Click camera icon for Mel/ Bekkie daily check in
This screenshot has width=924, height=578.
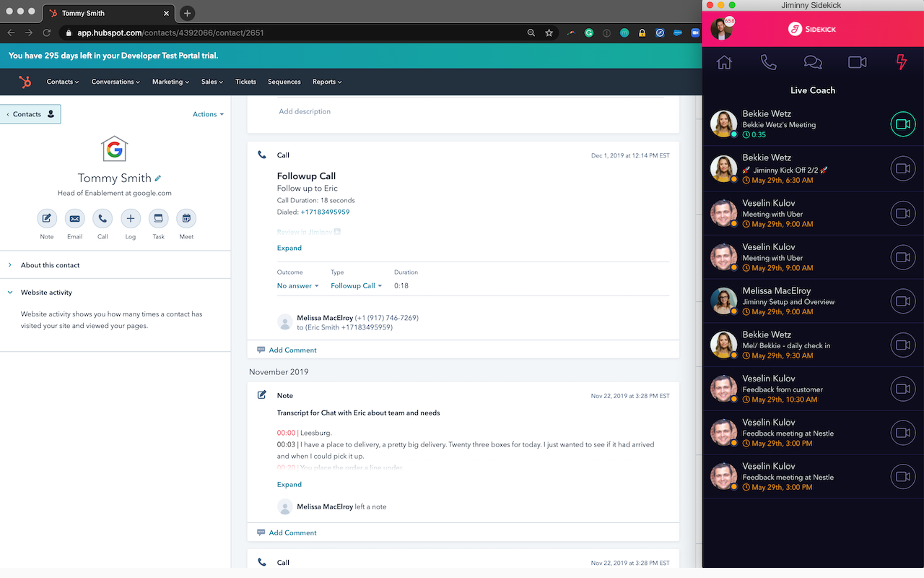click(902, 345)
